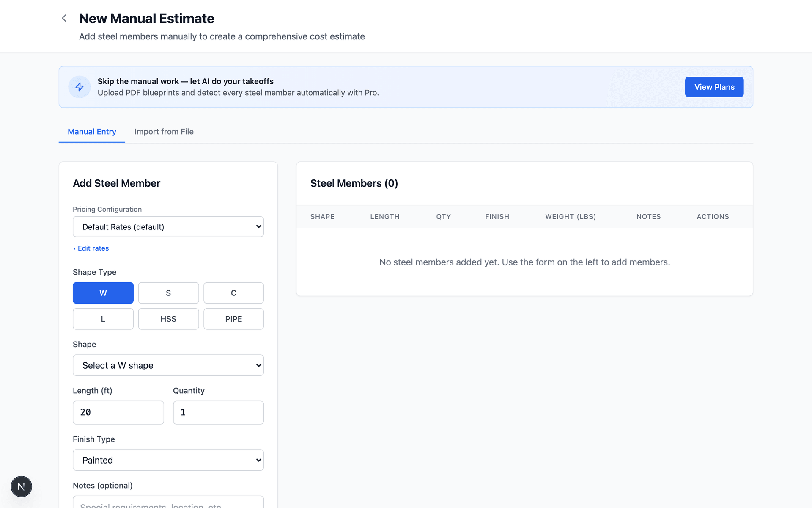Click the back arrow icon
The width and height of the screenshot is (812, 508).
point(64,18)
